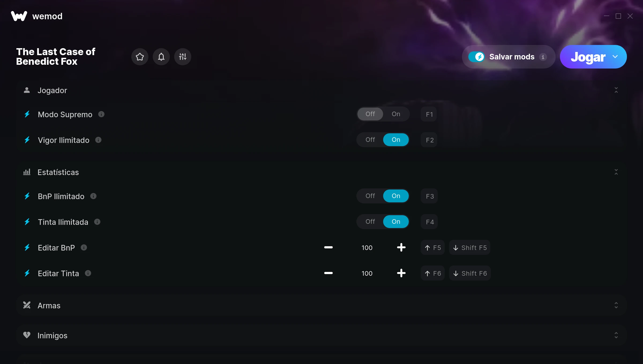Image resolution: width=643 pixels, height=364 pixels.
Task: Click the Editar Tinta value field
Action: click(367, 273)
